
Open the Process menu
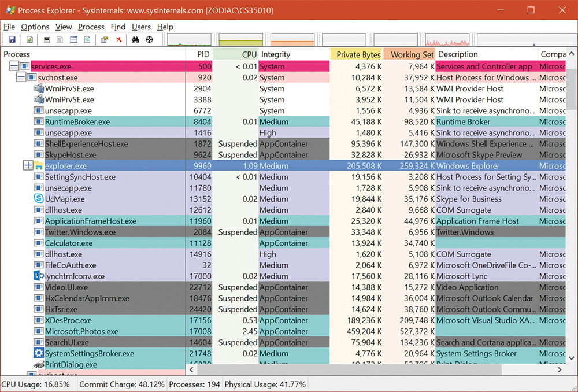point(91,27)
